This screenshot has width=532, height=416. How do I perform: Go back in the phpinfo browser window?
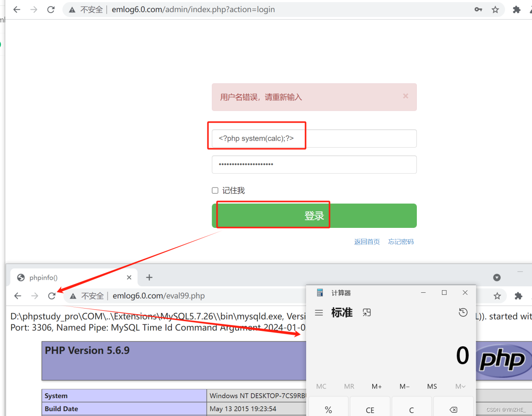(17, 296)
